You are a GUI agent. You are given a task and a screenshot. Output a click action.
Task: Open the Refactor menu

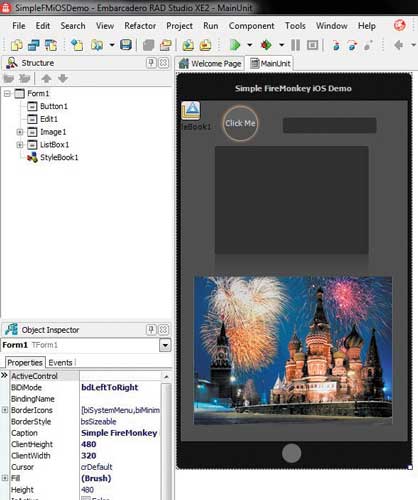140,26
